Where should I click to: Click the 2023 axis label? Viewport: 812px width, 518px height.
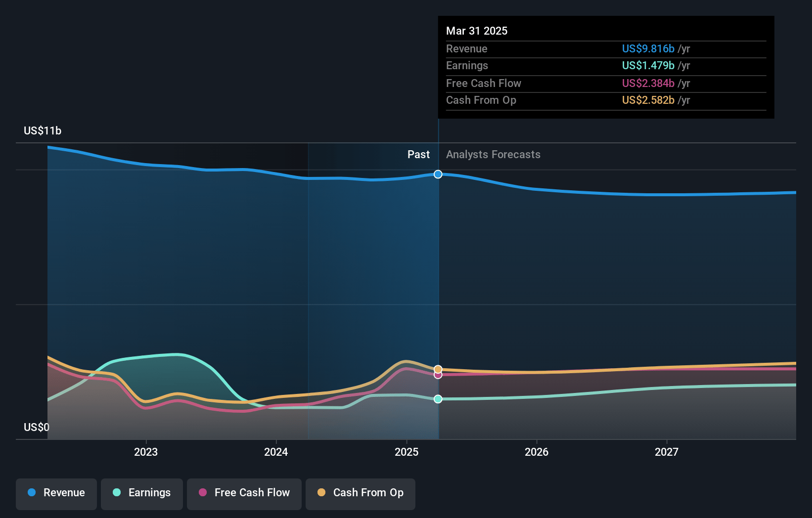point(146,452)
